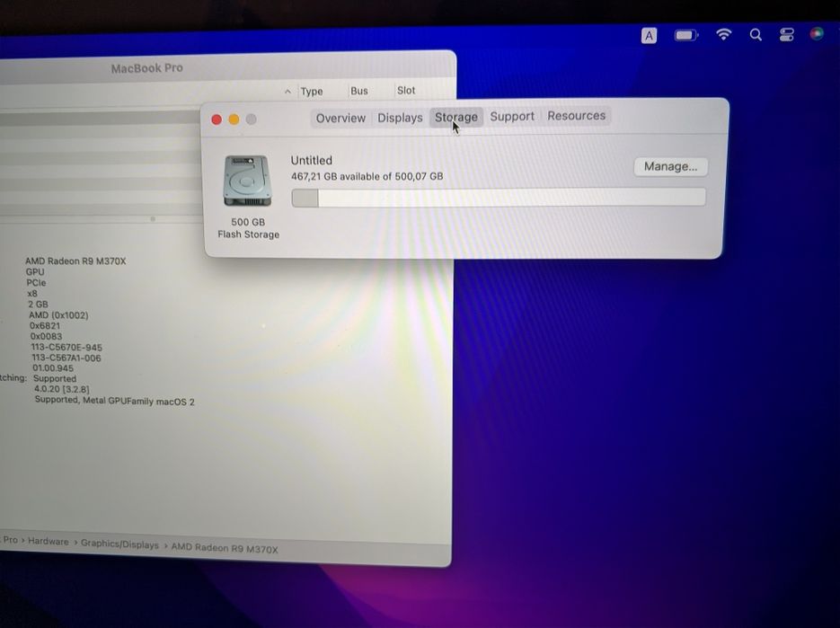Sort by Bus column in System Information
The width and height of the screenshot is (840, 628).
click(x=359, y=91)
